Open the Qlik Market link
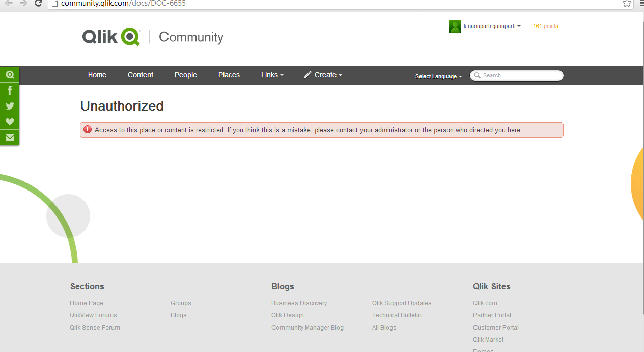Screen dimensions: 644x352 488,340
